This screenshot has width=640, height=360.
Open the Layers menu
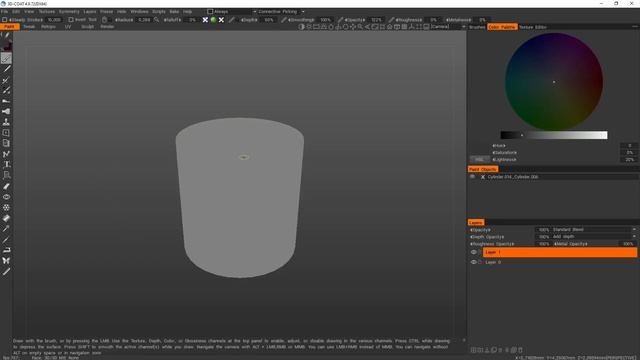[90, 12]
